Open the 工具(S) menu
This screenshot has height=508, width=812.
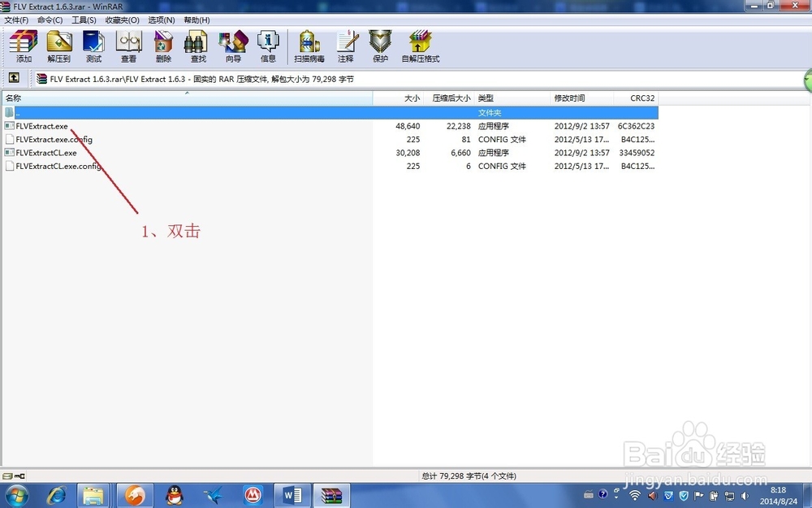tap(84, 20)
